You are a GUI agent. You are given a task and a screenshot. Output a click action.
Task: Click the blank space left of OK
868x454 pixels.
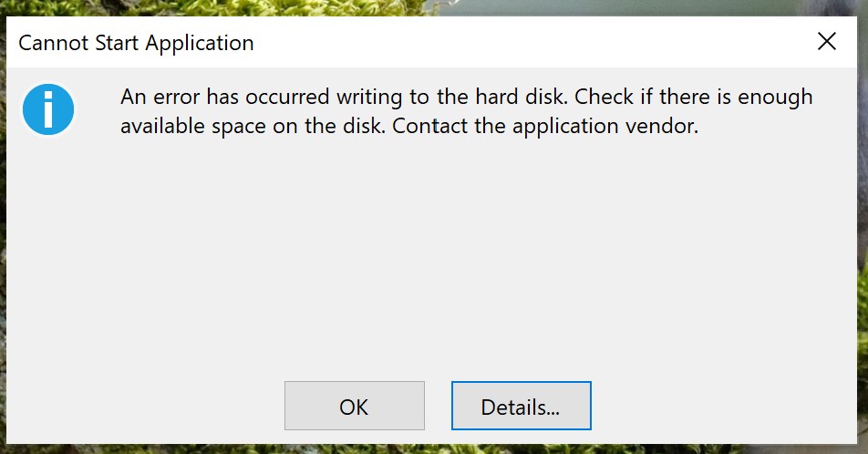click(146, 406)
